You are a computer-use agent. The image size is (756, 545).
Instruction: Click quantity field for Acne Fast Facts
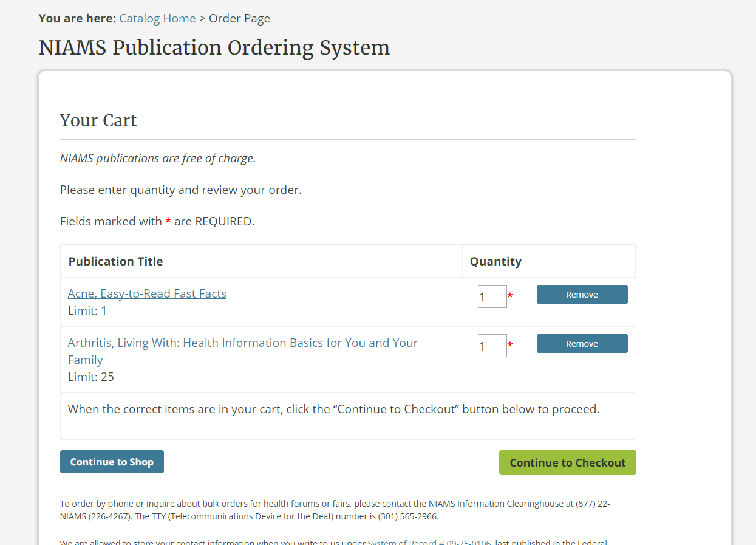pyautogui.click(x=492, y=296)
